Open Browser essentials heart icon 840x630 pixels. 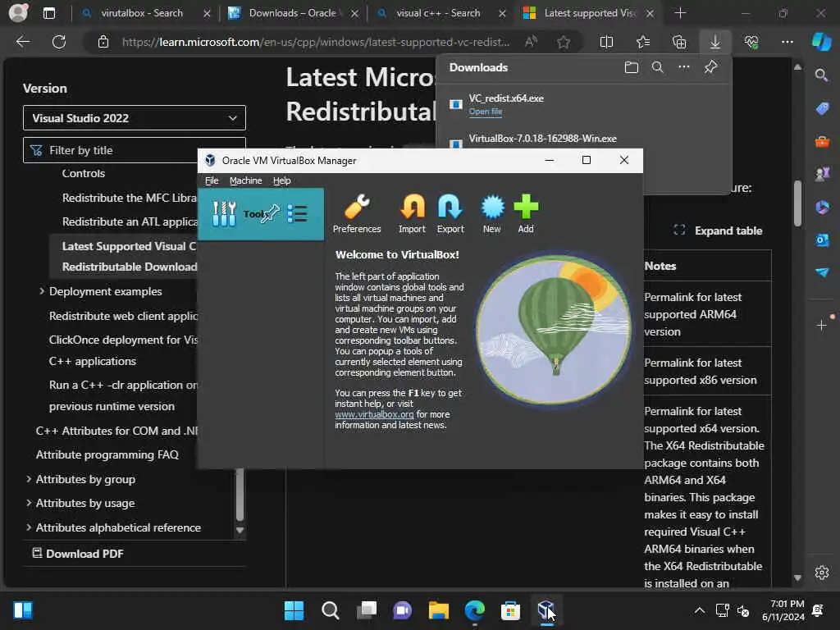point(751,42)
